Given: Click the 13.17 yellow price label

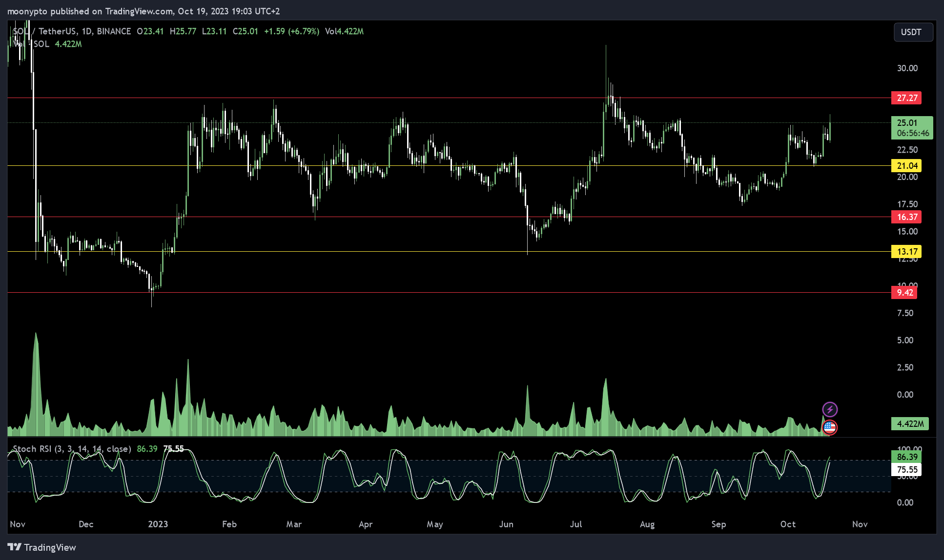Looking at the screenshot, I should 906,252.
